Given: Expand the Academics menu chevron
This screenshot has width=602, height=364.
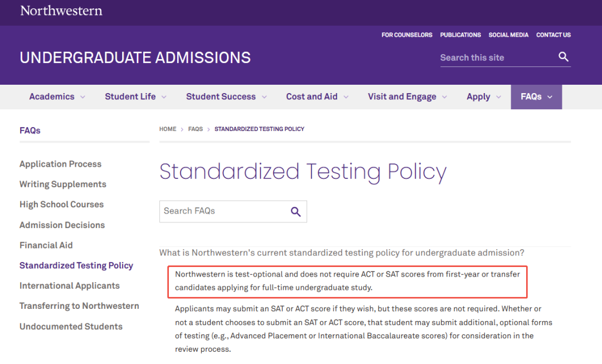Looking at the screenshot, I should tap(82, 97).
